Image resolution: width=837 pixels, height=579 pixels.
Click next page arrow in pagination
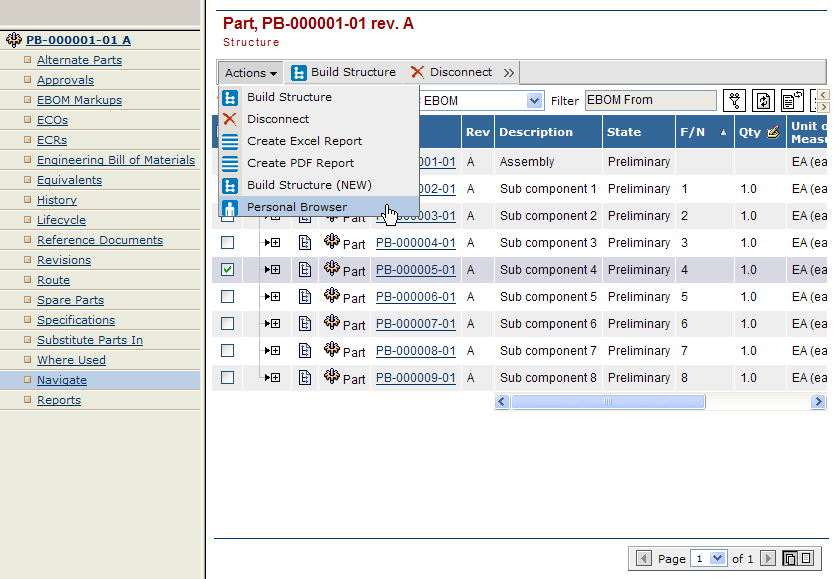point(768,559)
